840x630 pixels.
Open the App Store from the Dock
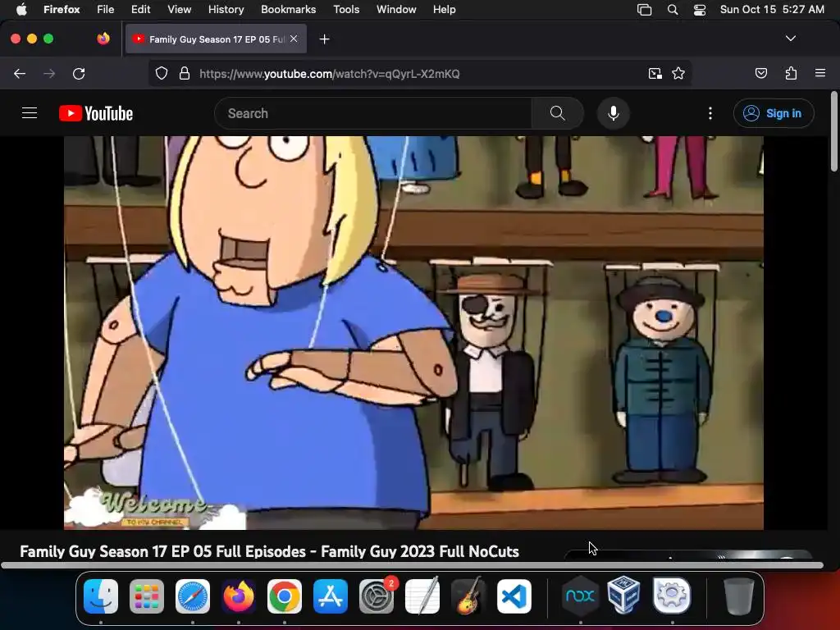[x=331, y=596]
